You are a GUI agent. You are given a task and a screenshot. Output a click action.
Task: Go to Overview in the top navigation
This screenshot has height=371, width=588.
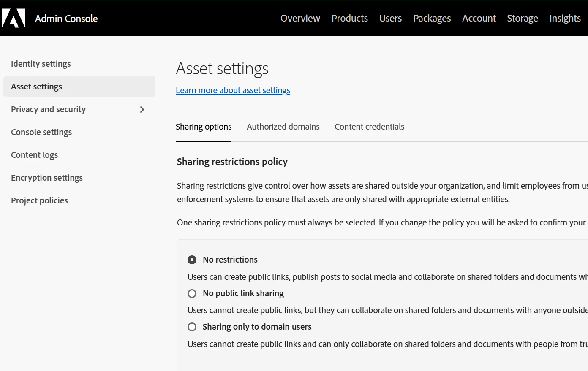point(300,18)
